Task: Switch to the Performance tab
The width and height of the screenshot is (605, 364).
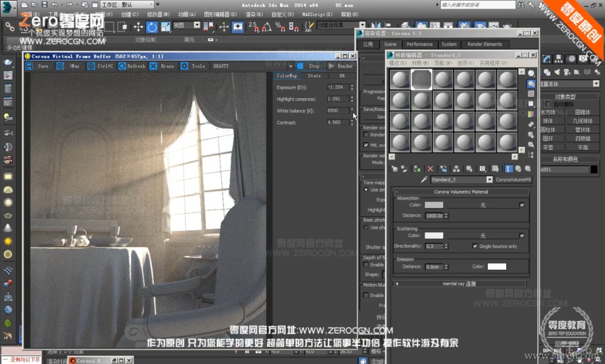Action: [419, 44]
